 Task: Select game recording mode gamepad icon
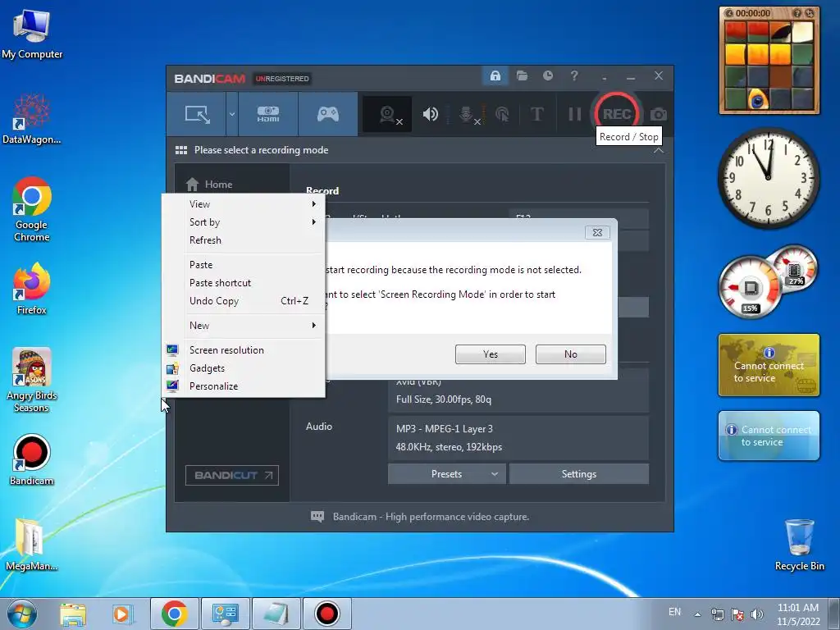pyautogui.click(x=328, y=113)
